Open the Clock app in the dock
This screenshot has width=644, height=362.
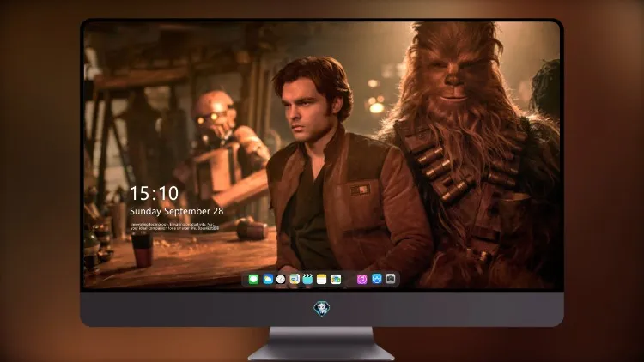(x=281, y=280)
